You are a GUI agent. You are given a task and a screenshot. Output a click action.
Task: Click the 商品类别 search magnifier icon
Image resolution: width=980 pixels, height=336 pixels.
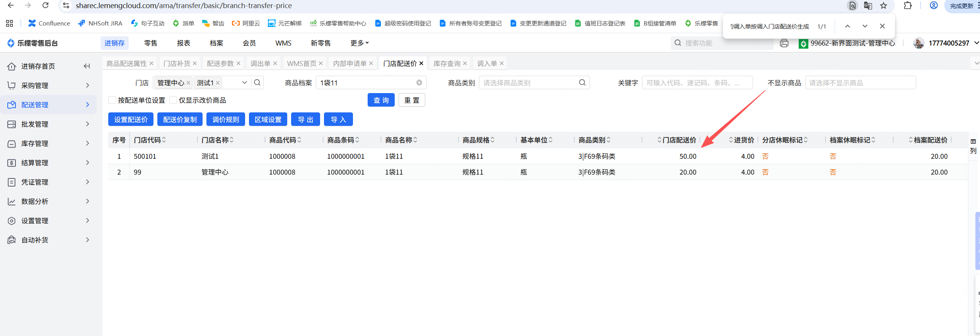(x=582, y=83)
